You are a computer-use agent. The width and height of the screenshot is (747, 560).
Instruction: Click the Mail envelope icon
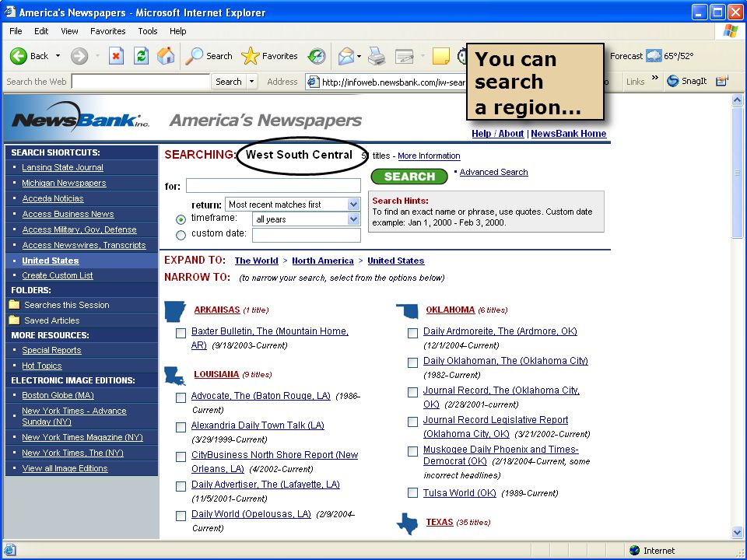tap(346, 56)
